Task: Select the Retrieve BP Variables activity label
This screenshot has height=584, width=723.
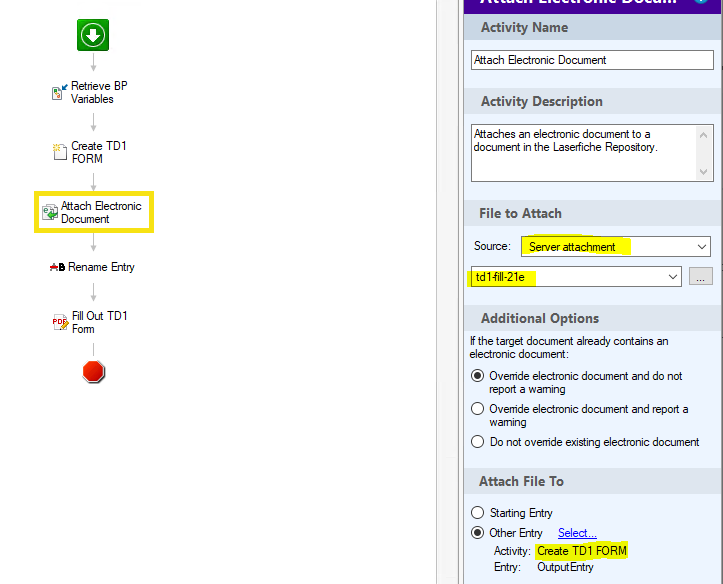Action: (99, 92)
